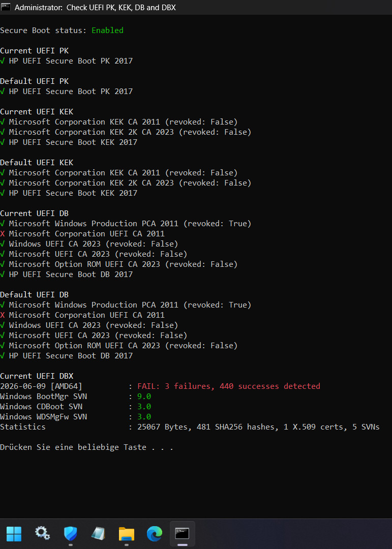Launch Microsoft Edge from the taskbar

[x=155, y=534]
